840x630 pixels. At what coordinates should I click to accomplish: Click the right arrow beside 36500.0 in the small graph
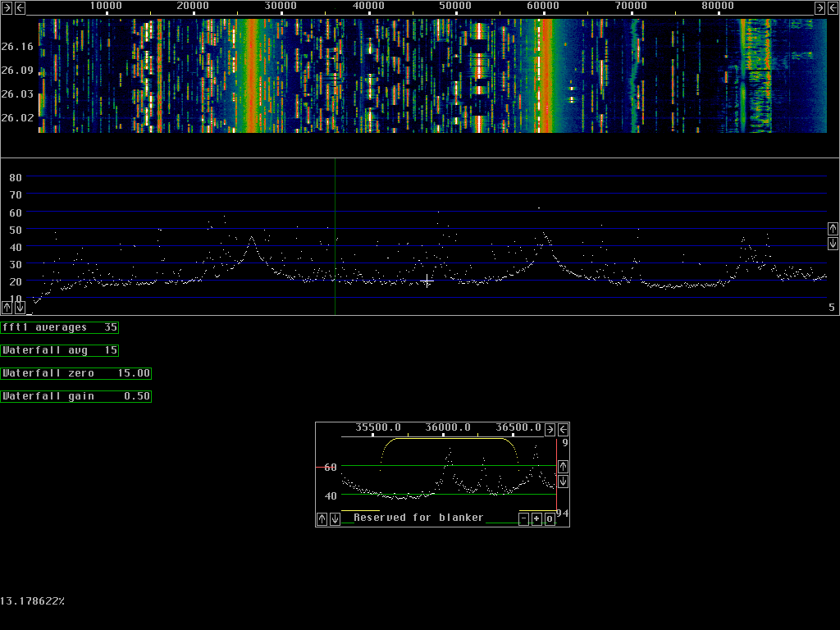pos(550,429)
